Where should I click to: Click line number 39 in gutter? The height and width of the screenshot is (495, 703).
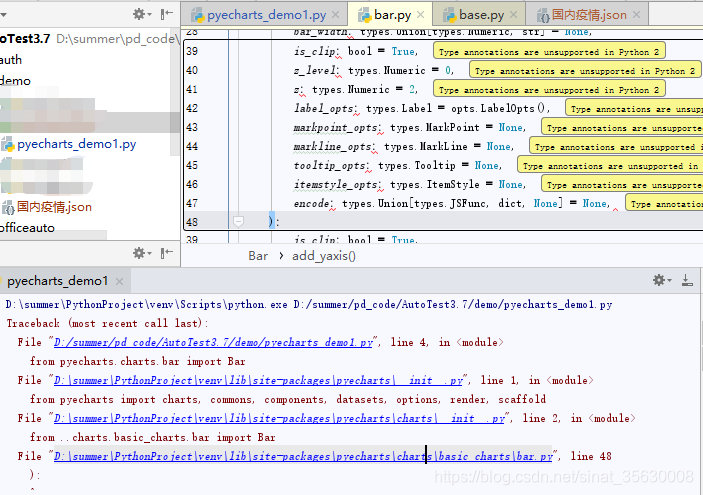tap(192, 51)
